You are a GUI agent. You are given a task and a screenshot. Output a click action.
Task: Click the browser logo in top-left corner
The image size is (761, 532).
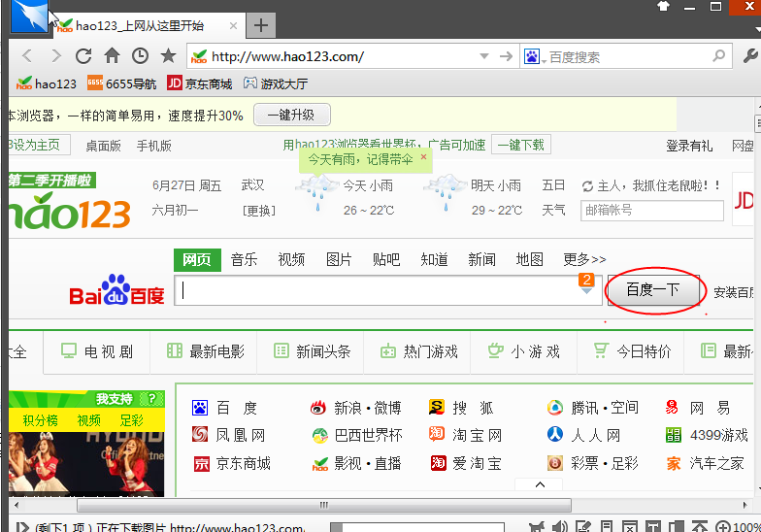(x=29, y=17)
